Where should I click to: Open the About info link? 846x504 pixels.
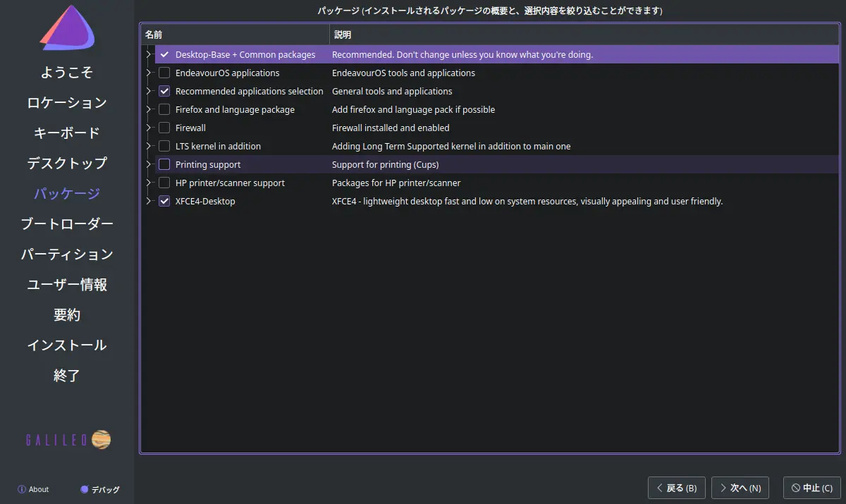pos(33,489)
